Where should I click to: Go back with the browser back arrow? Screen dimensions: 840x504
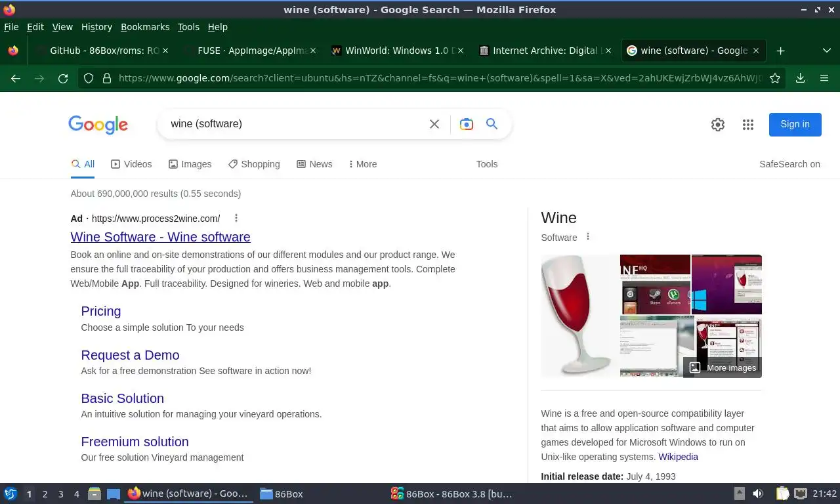16,78
